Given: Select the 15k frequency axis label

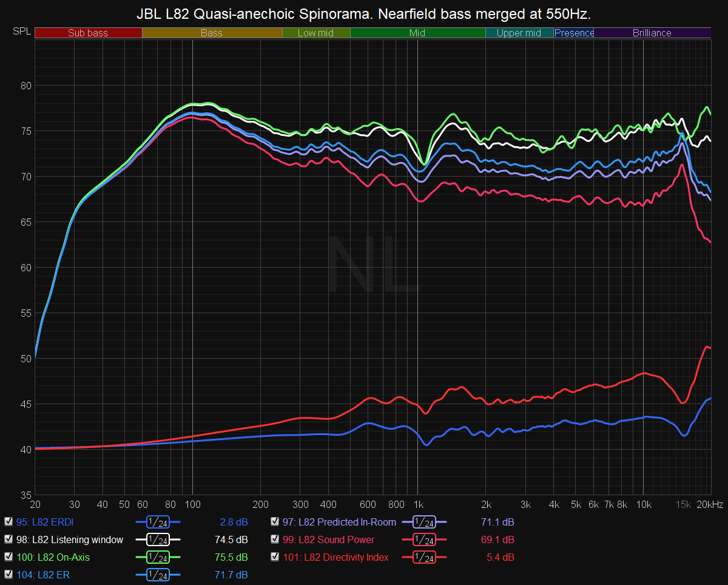Looking at the screenshot, I should pyautogui.click(x=683, y=504).
